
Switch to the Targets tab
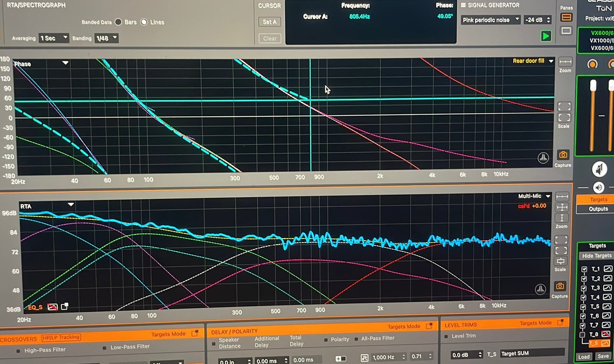(x=598, y=199)
